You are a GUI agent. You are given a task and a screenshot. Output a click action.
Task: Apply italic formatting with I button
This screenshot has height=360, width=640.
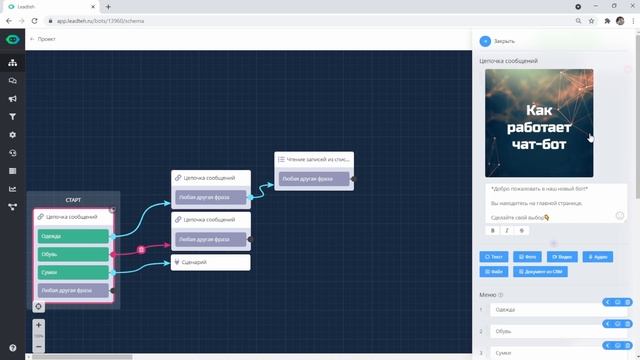(507, 231)
